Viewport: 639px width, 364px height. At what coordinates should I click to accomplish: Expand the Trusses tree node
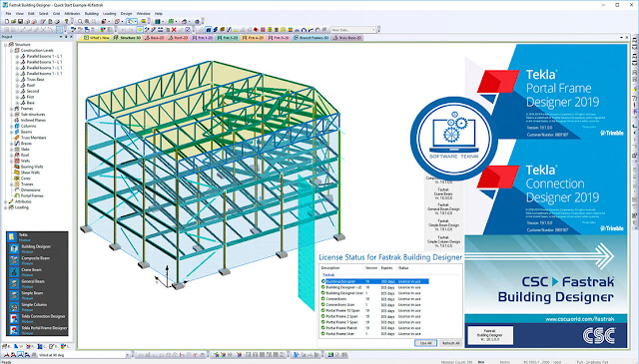(11, 184)
